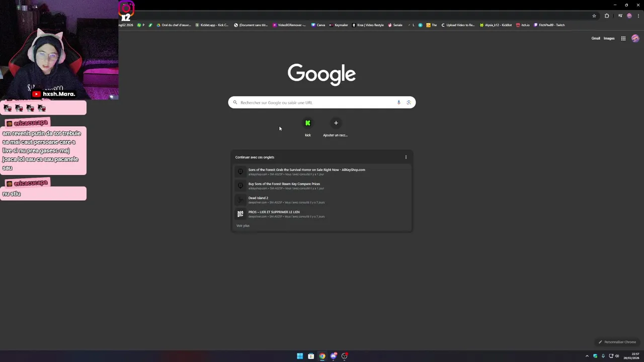The image size is (644, 362).
Task: Open the FitchFtw89 Twitch bookmark
Action: click(549, 25)
